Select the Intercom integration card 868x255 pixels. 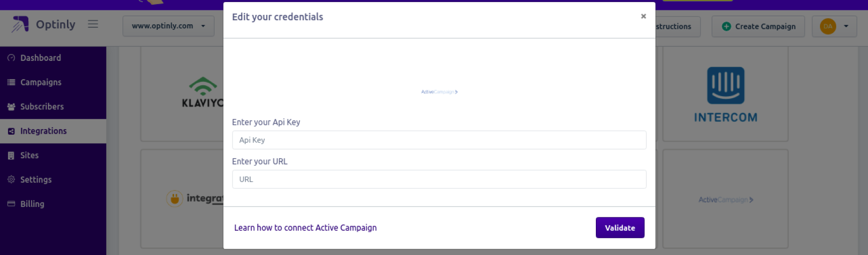725,94
